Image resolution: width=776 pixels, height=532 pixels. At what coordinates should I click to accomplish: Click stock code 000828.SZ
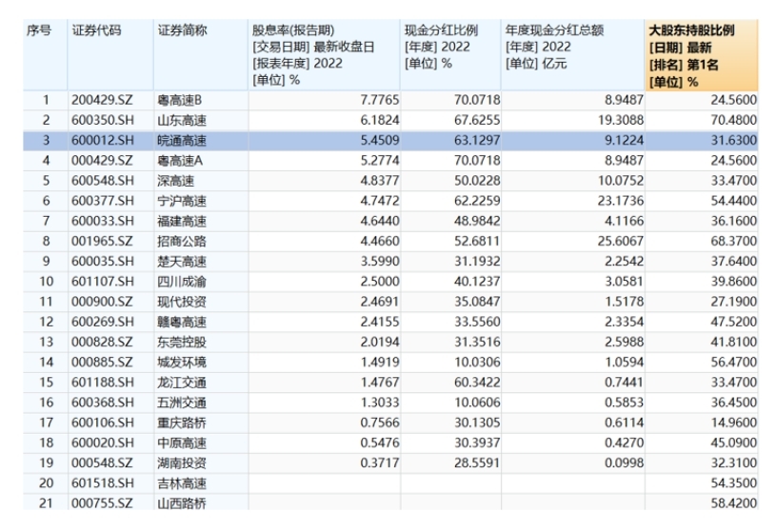pyautogui.click(x=103, y=342)
